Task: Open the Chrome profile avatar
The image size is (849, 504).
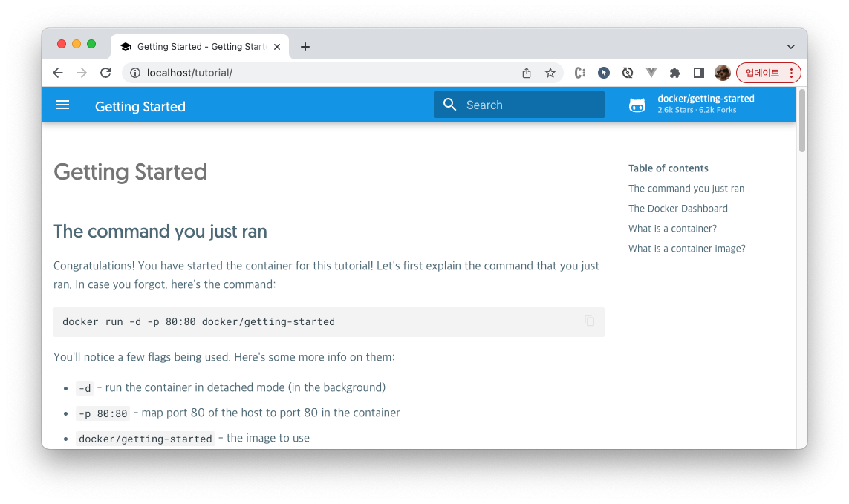Action: point(722,73)
